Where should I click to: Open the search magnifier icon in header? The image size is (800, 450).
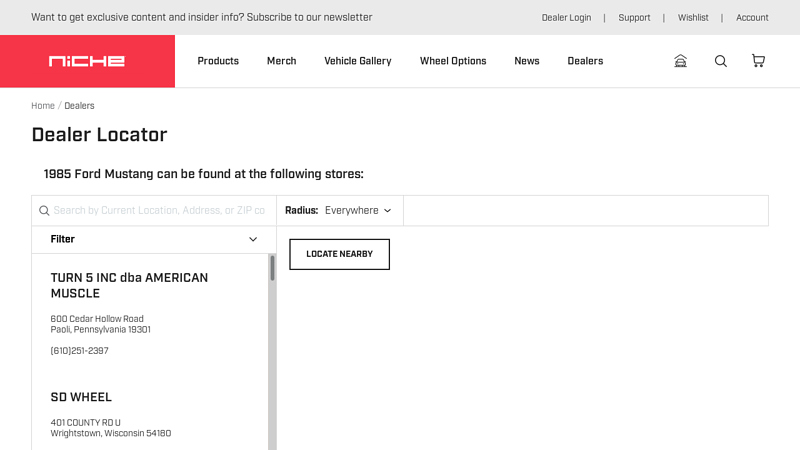pyautogui.click(x=720, y=61)
